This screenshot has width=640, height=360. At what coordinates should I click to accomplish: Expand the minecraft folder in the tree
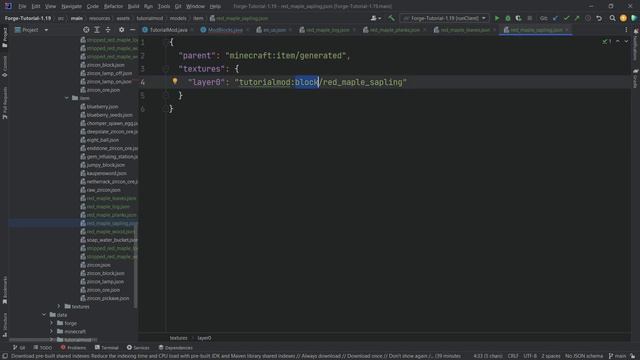[51, 331]
